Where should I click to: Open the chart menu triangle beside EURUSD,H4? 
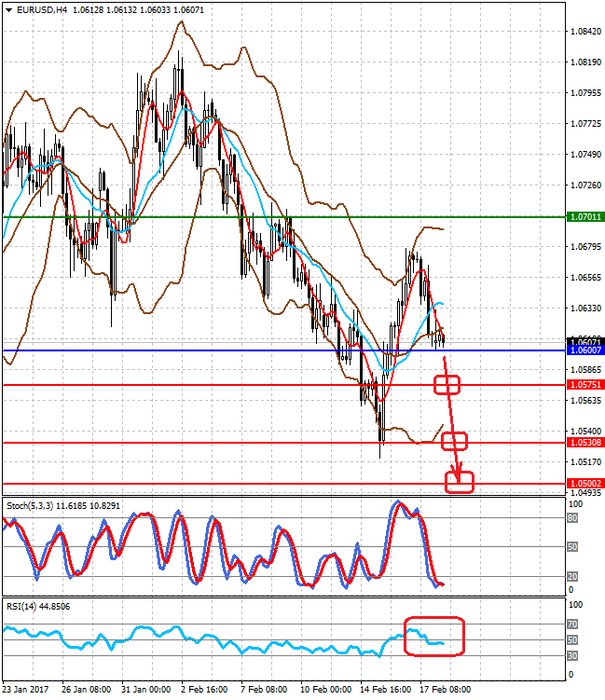tap(9, 10)
